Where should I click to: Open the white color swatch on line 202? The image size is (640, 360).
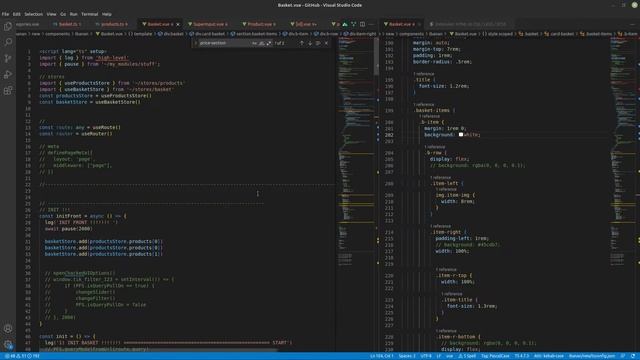tap(461, 134)
